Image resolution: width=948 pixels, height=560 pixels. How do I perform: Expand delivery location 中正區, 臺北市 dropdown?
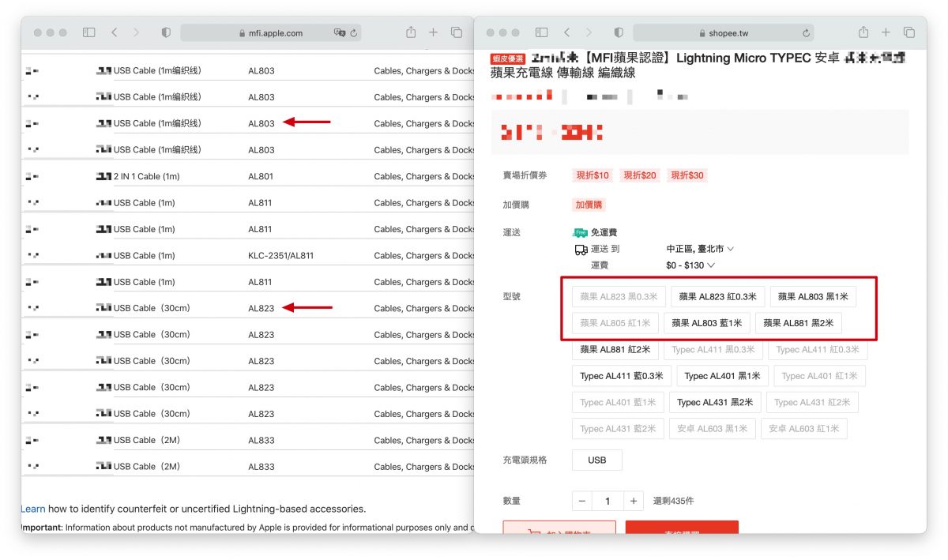coord(700,249)
